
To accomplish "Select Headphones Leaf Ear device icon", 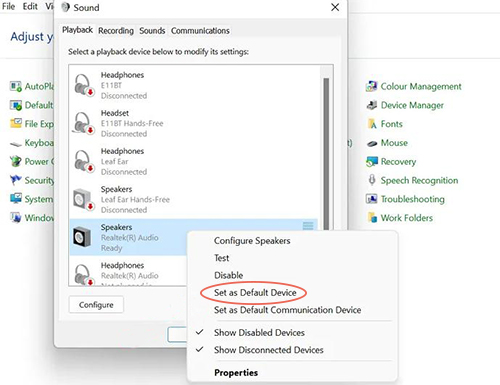I will point(83,161).
